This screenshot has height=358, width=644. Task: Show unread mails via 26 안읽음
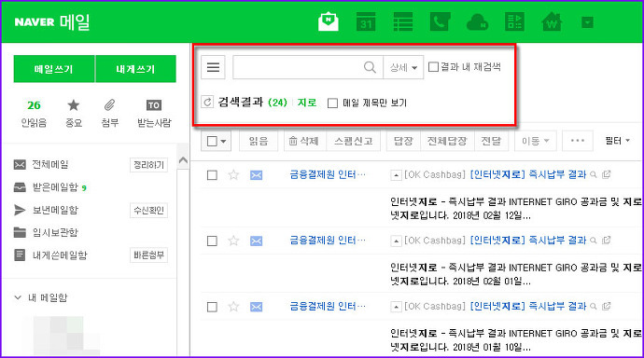34,113
